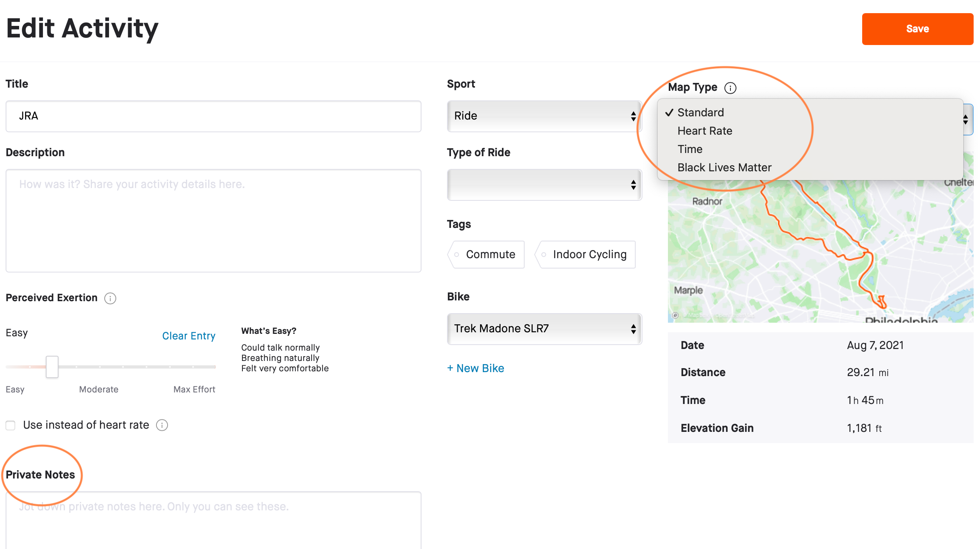The image size is (980, 549).
Task: Click the info icon beside Perceived Exertion
Action: tap(110, 298)
